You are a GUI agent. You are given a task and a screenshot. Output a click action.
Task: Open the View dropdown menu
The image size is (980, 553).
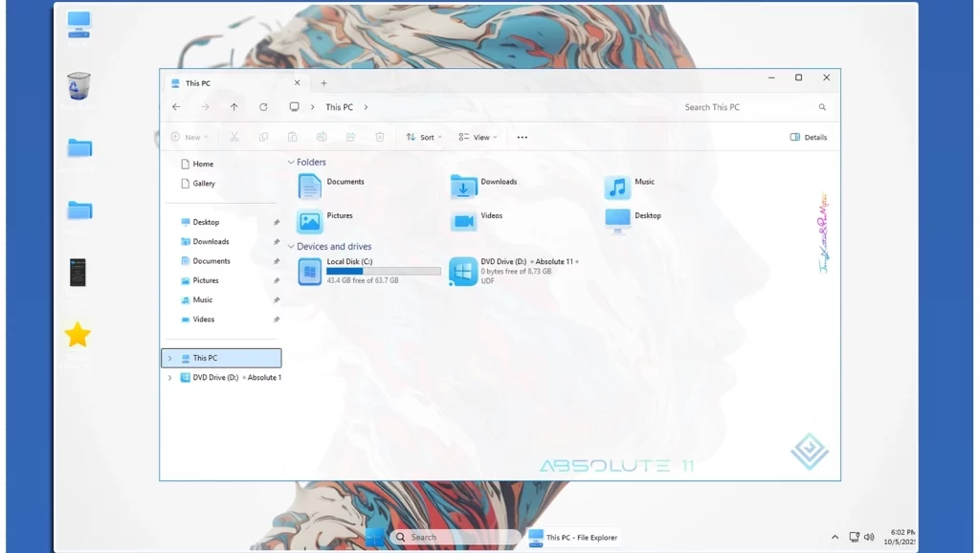click(x=478, y=137)
